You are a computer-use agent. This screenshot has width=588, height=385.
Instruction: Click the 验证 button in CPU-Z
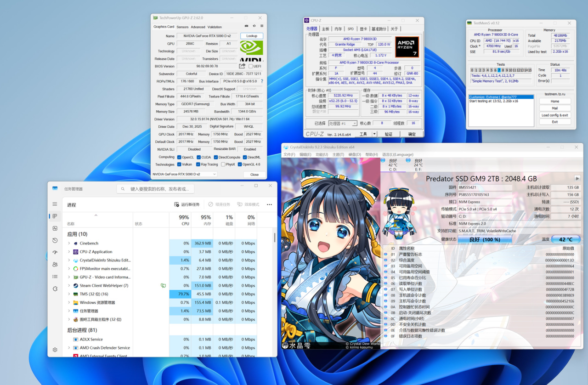coord(389,134)
